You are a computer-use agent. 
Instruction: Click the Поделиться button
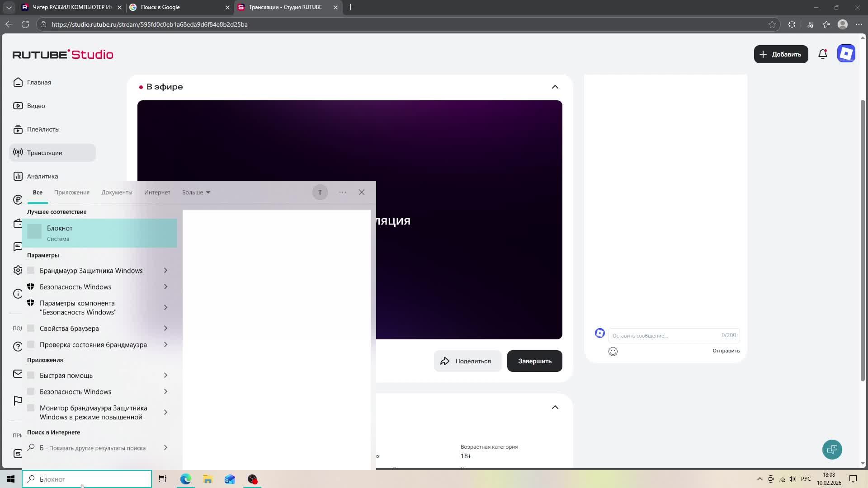click(x=467, y=361)
